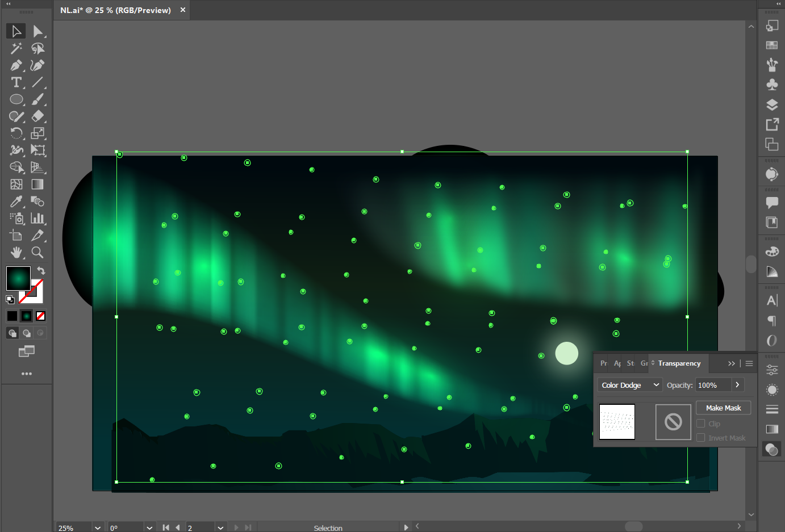This screenshot has height=532, width=785.
Task: Open the Asset Export panel icon
Action: point(772,124)
